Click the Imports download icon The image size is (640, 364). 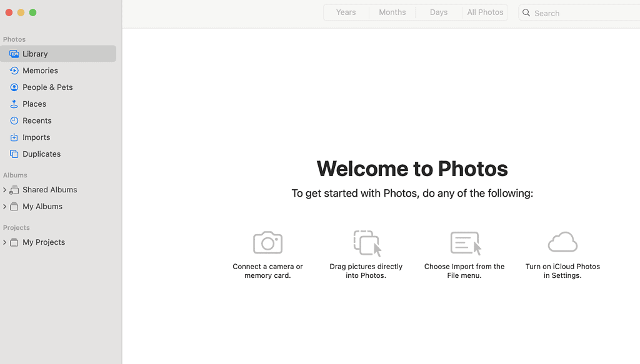[14, 137]
